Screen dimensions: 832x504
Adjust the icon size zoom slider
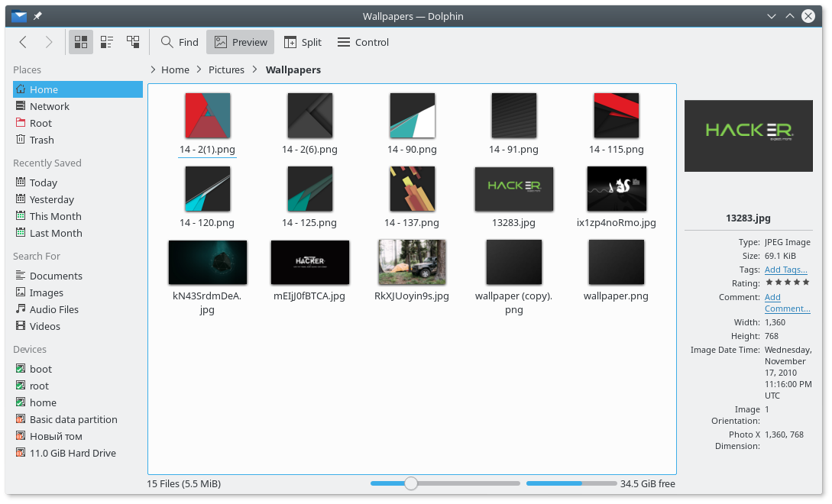411,483
